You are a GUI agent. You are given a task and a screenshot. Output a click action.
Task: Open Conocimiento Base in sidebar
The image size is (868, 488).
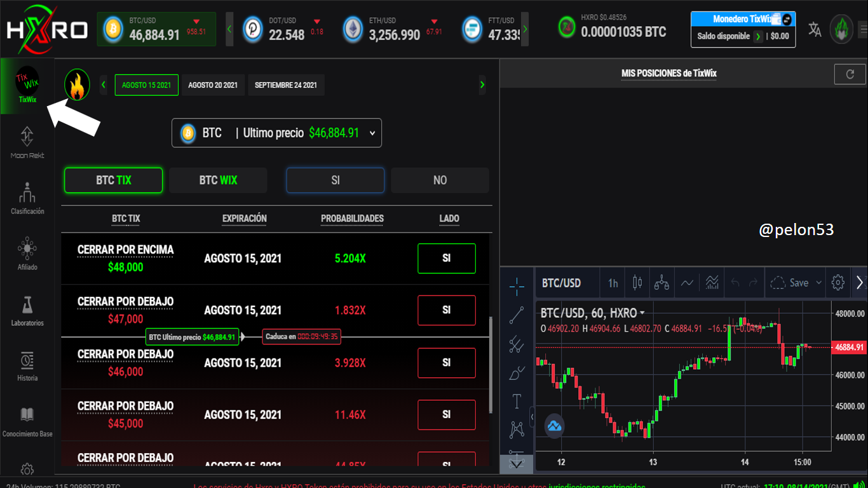[x=27, y=421]
